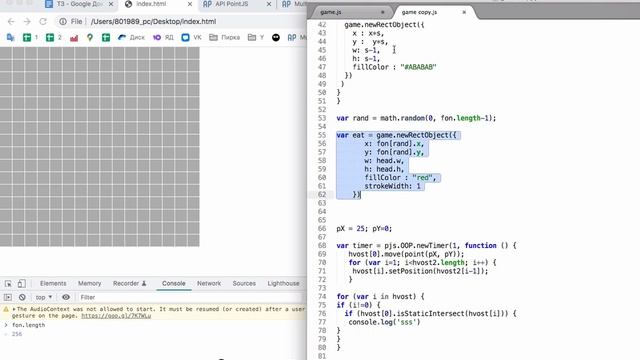
Task: Select the index.html browser tab
Action: pyautogui.click(x=158, y=4)
